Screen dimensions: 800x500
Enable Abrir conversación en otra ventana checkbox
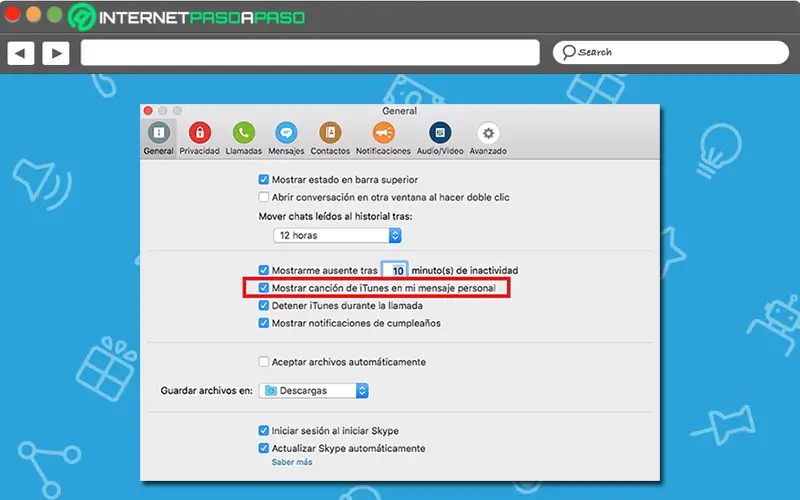263,197
